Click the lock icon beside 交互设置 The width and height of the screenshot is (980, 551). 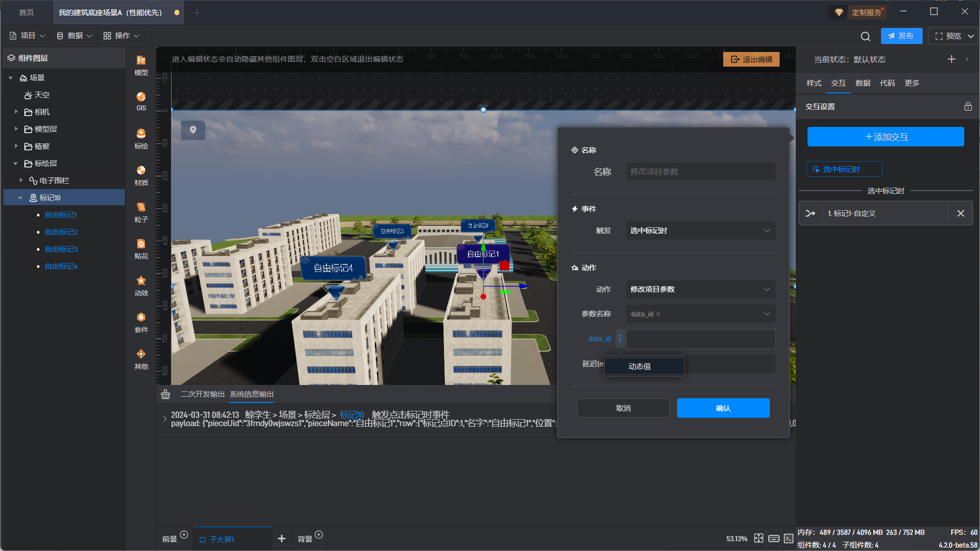968,106
